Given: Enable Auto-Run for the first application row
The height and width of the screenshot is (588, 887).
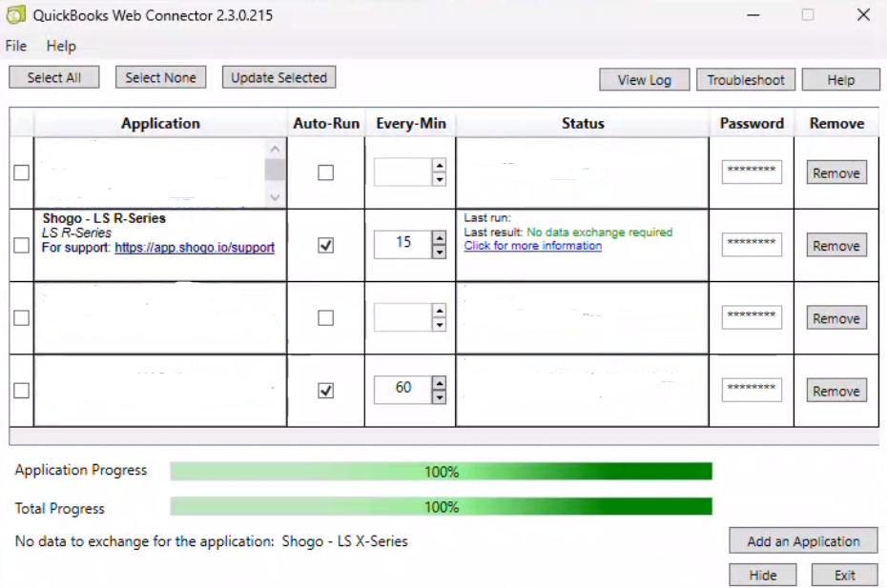Looking at the screenshot, I should click(x=326, y=172).
